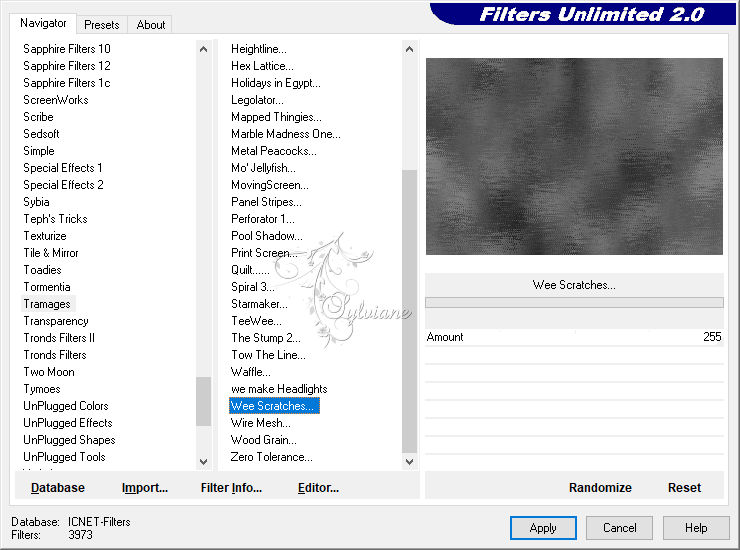Select the Pool Shadow... filter
Screen dimensions: 740x550
[x=267, y=236]
